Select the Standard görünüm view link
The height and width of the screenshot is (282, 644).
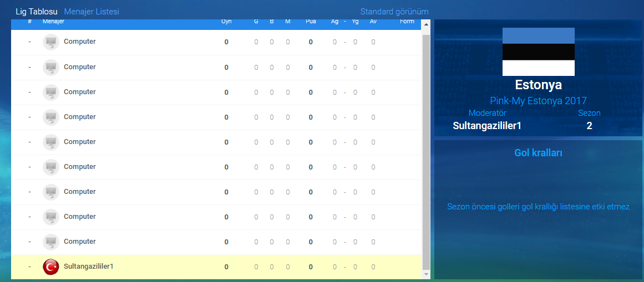coord(394,12)
